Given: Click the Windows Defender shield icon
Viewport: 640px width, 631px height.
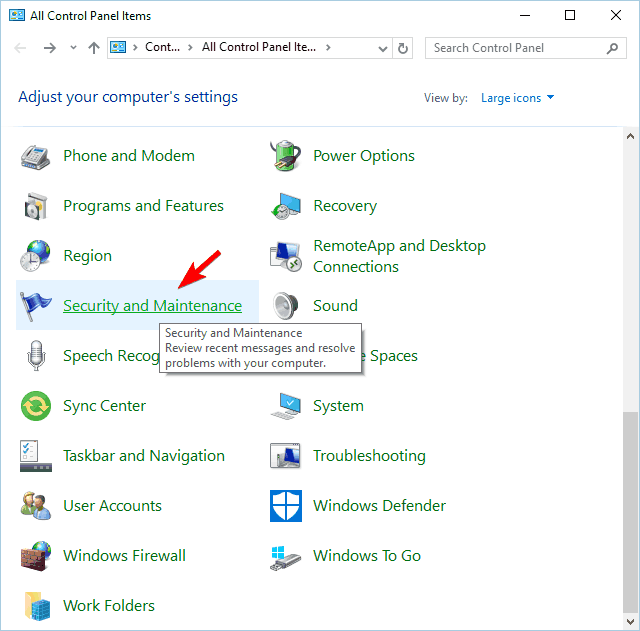Looking at the screenshot, I should point(286,506).
